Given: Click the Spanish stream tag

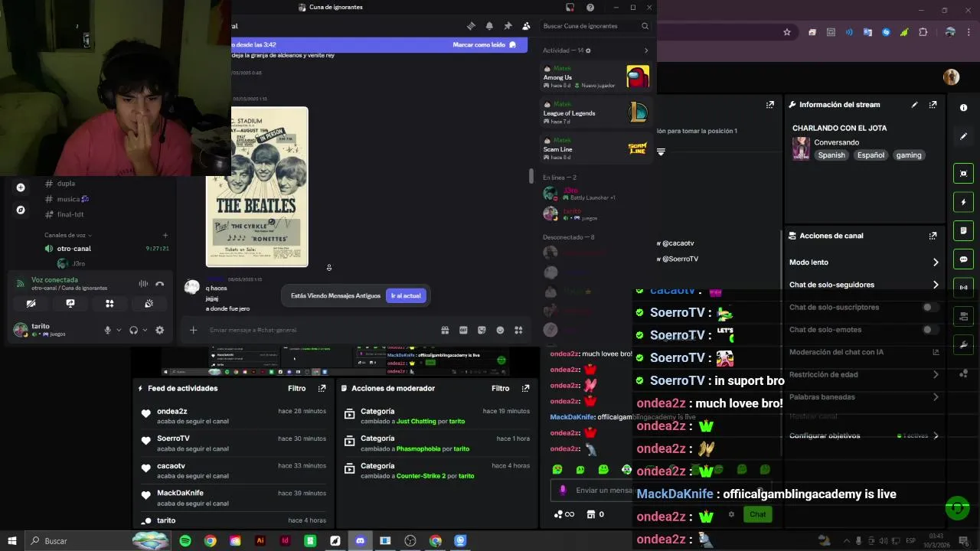Looking at the screenshot, I should (831, 155).
